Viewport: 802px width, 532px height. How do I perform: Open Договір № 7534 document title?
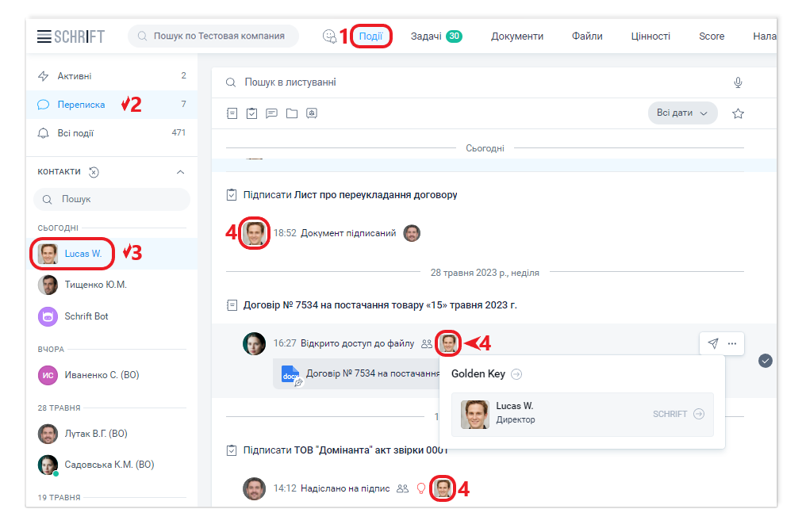(380, 305)
